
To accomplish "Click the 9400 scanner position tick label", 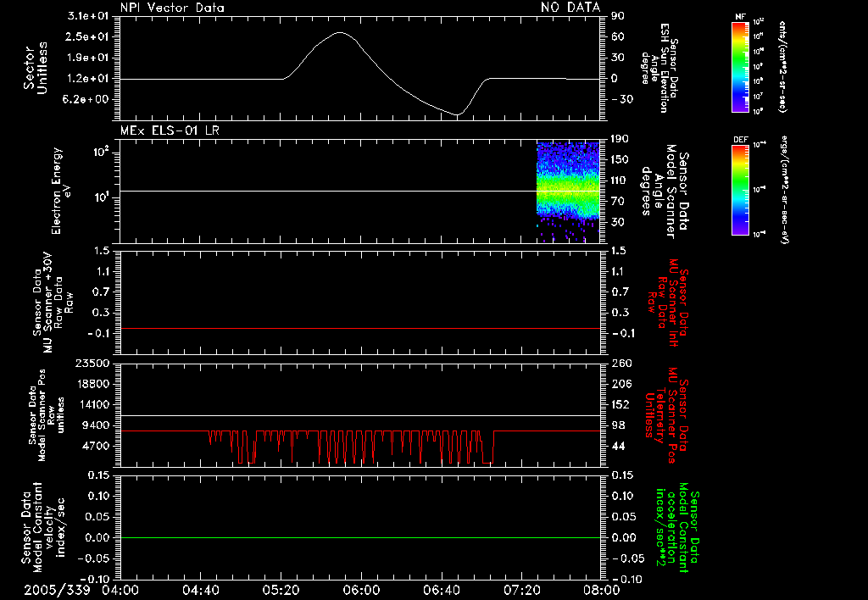I will coord(96,425).
